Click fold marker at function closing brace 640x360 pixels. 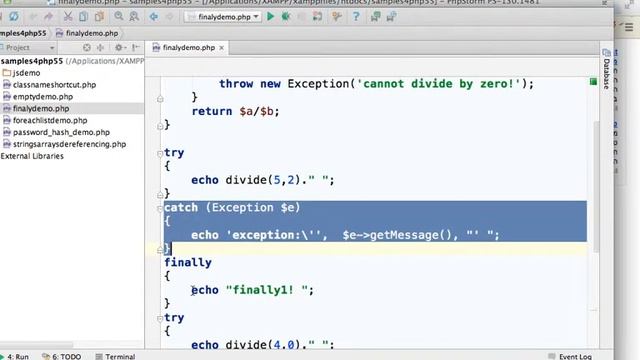(160, 127)
